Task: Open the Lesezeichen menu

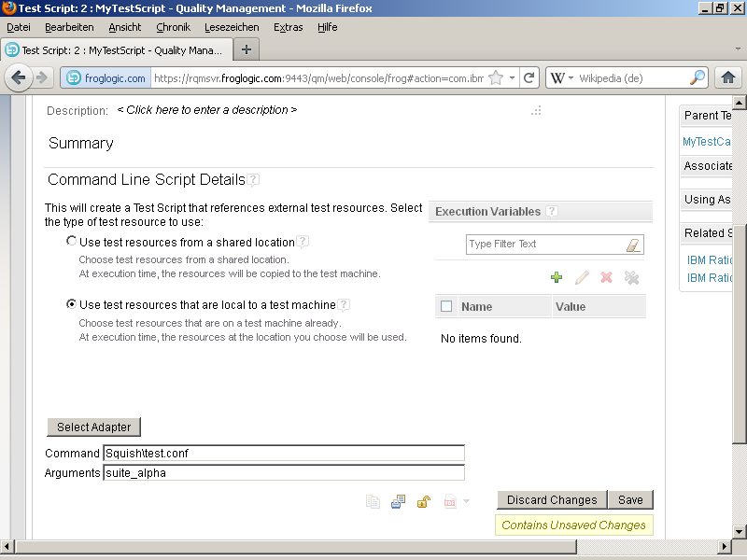Action: click(232, 27)
